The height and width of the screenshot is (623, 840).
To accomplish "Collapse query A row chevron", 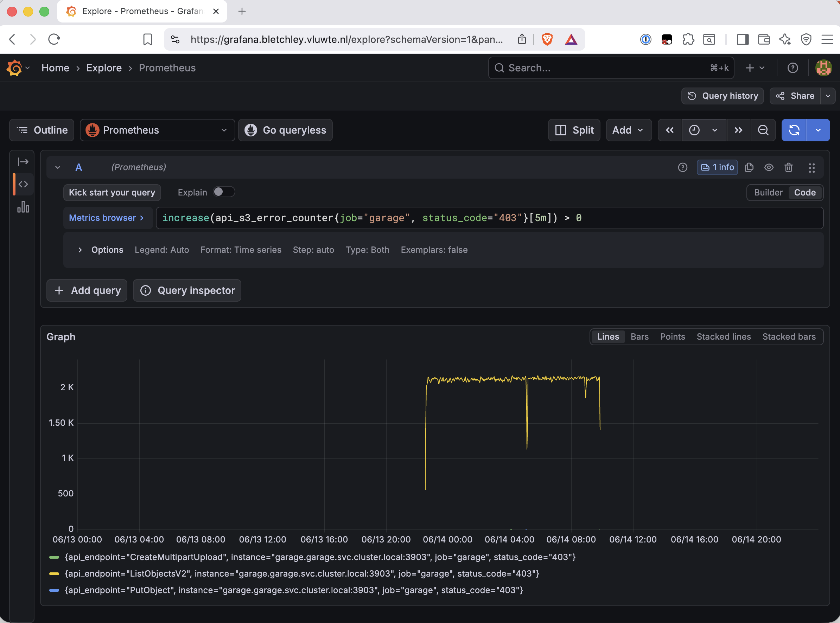I will coord(58,167).
